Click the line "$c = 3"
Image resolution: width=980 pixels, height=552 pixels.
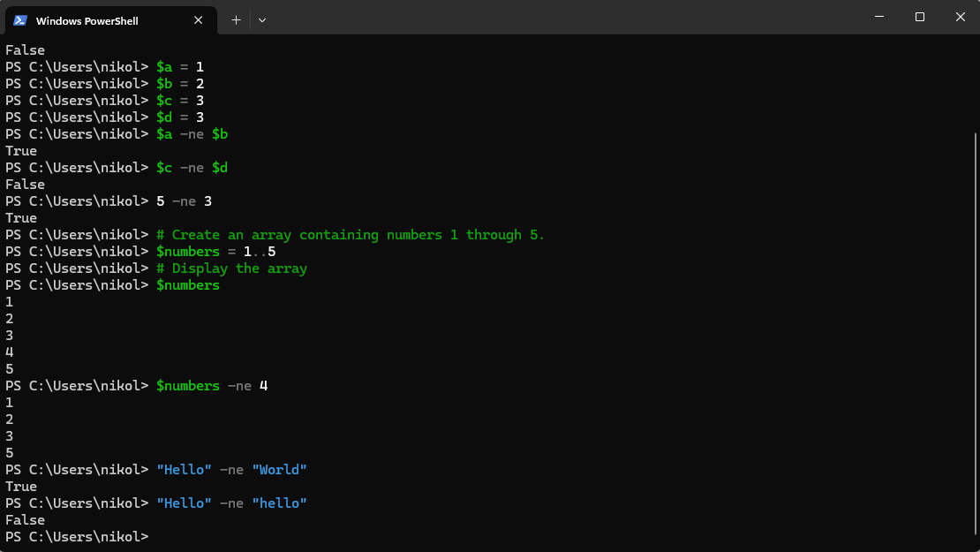[180, 101]
